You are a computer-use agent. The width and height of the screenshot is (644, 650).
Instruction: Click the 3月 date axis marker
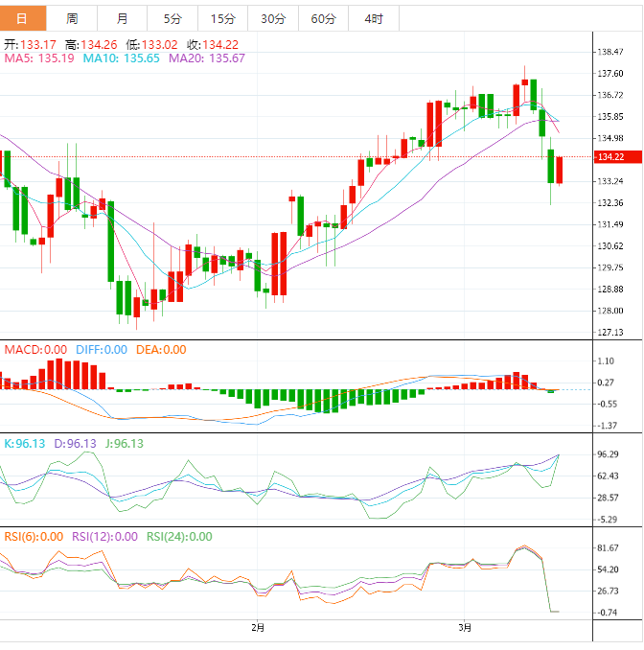click(465, 628)
